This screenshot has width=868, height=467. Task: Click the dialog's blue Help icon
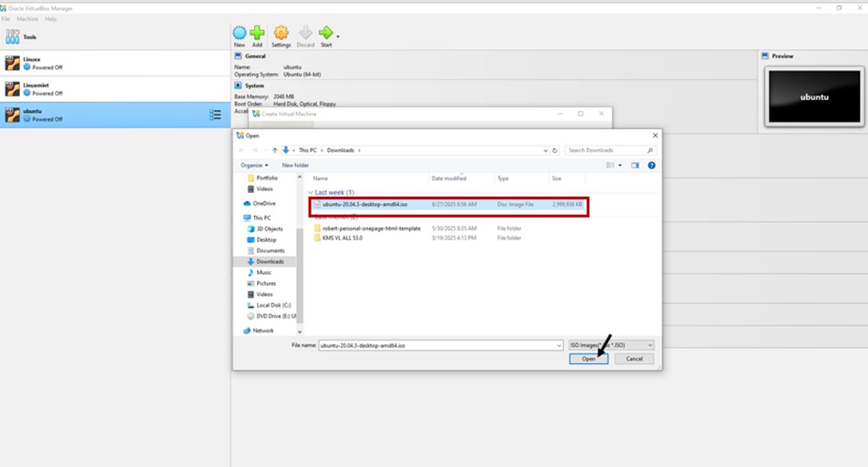pyautogui.click(x=651, y=166)
